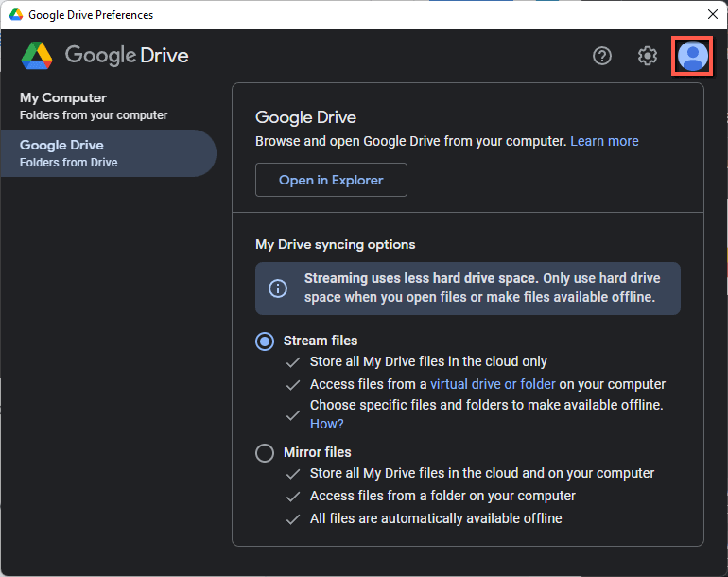The image size is (728, 577).
Task: Close the Google Drive Preferences window
Action: coord(713,14)
